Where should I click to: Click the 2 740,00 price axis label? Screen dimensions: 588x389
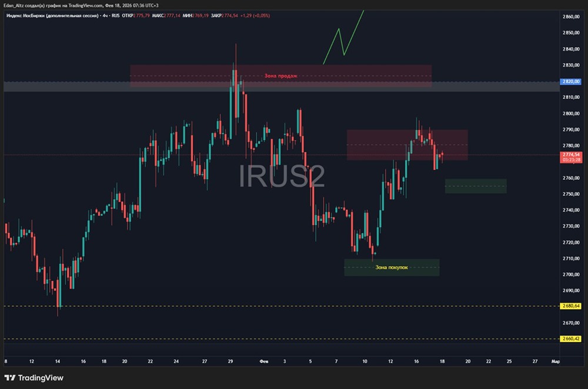(x=571, y=210)
